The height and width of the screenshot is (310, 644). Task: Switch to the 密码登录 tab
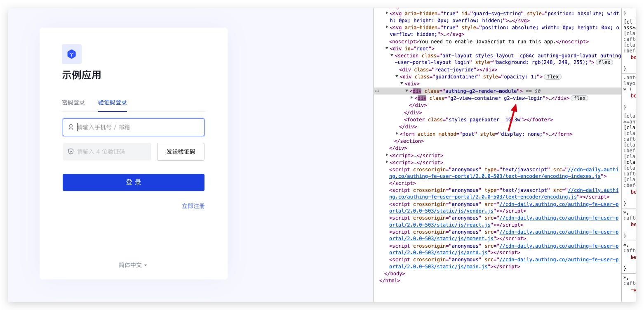click(73, 103)
